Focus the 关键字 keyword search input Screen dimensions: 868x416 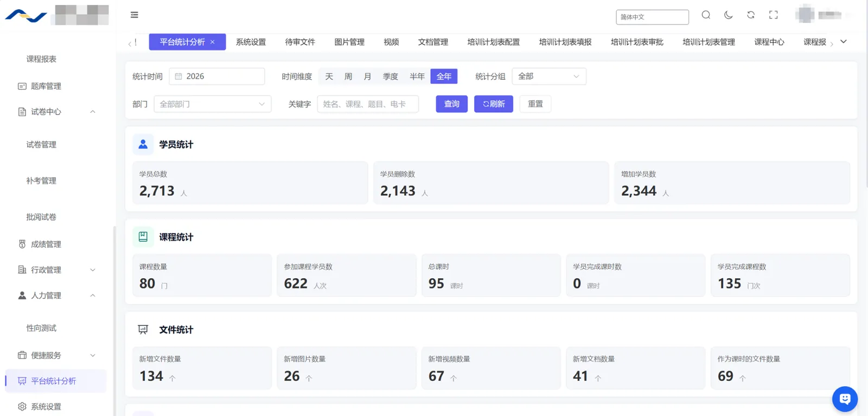point(368,104)
